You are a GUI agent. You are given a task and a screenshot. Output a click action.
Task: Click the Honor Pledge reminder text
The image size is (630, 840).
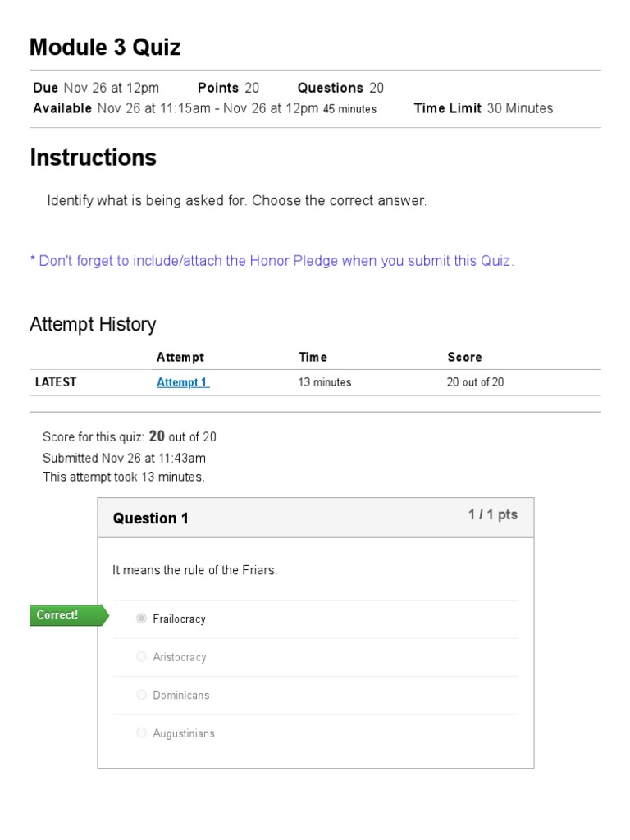[x=272, y=261]
